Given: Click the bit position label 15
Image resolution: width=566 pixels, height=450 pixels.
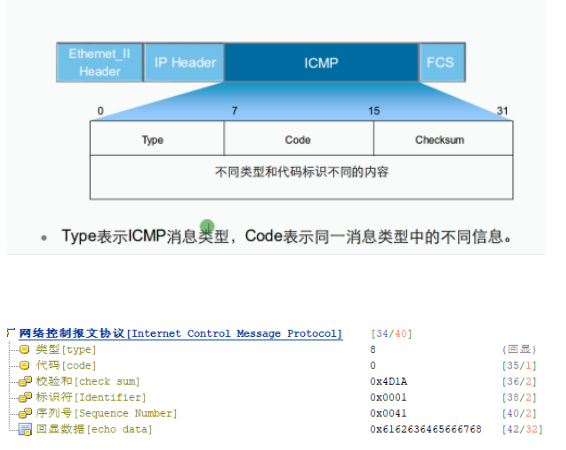Looking at the screenshot, I should [x=374, y=111].
